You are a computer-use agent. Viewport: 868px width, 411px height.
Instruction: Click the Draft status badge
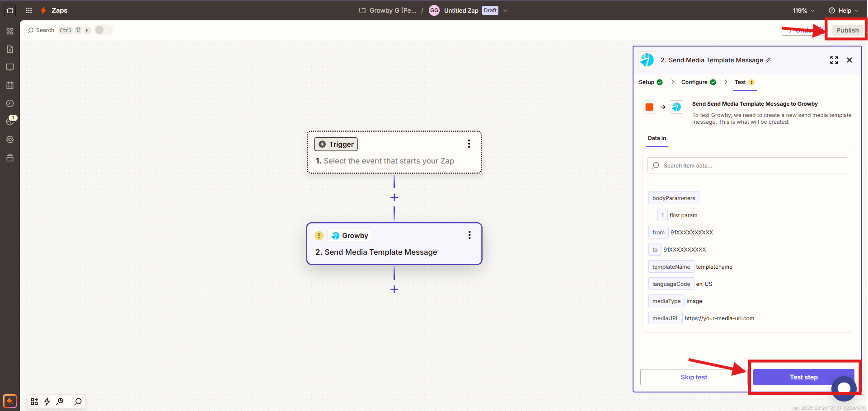click(490, 10)
